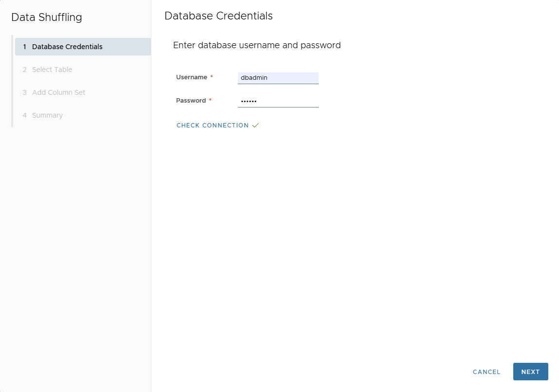
Task: Cancel the Data Shuffling wizard
Action: tap(487, 372)
